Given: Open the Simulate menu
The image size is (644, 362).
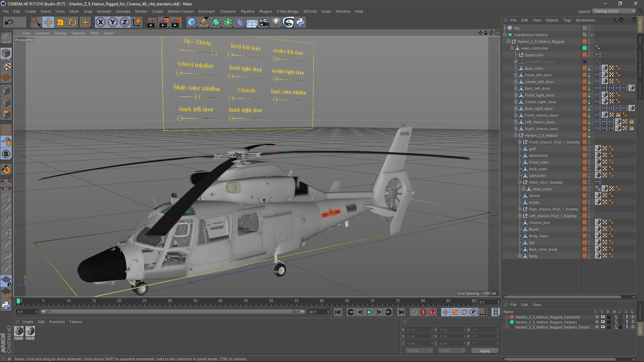Looking at the screenshot, I should 123,11.
